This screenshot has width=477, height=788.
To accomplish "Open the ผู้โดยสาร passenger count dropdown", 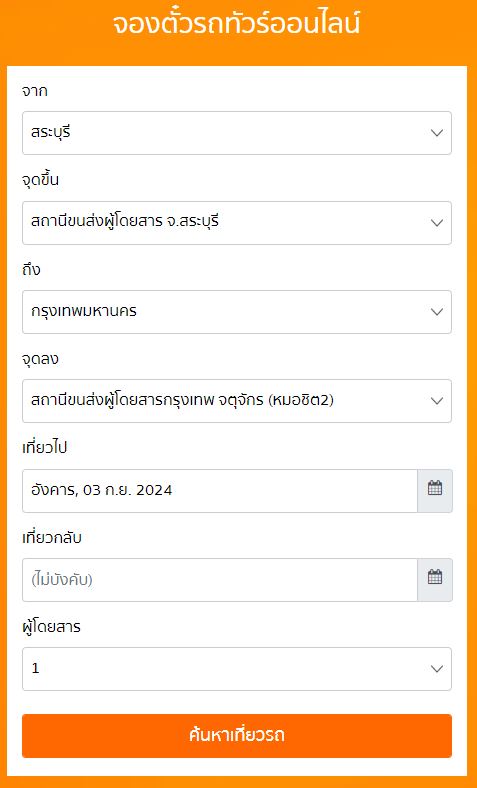I will click(237, 669).
